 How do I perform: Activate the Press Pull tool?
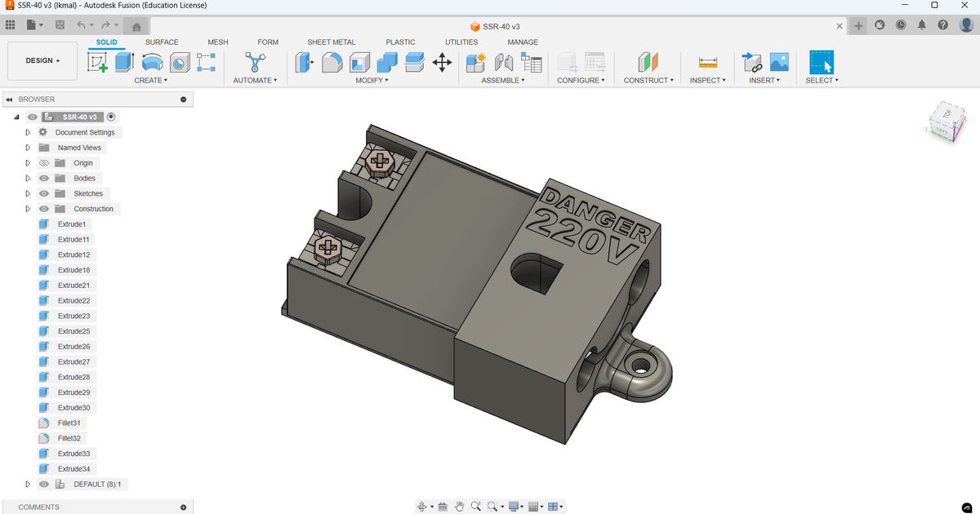[x=304, y=62]
